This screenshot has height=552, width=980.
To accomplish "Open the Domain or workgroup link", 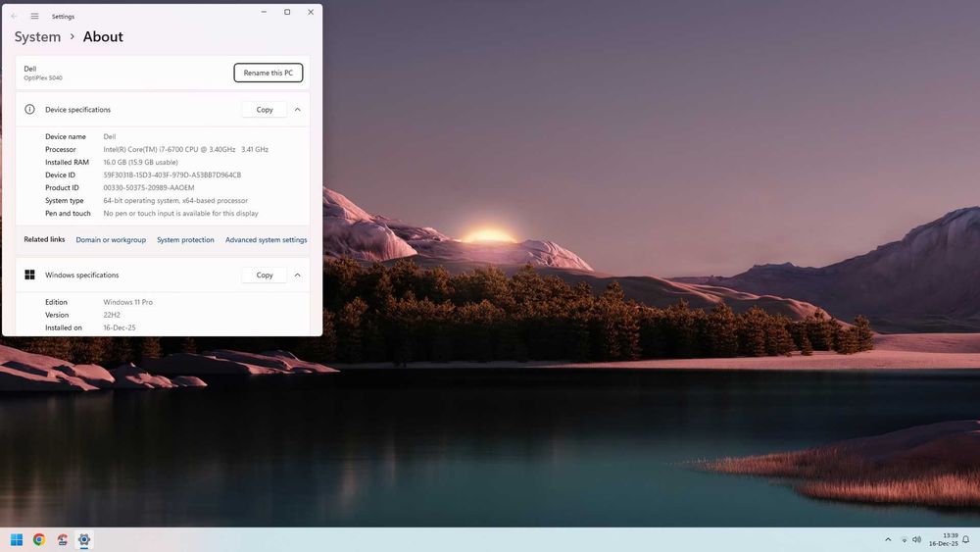I will tap(111, 240).
